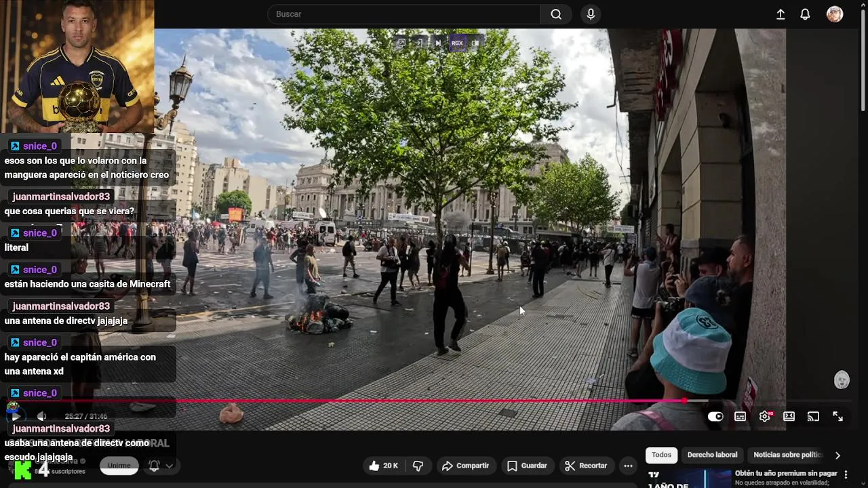The width and height of the screenshot is (868, 488).
Task: Cast video to a TV
Action: tap(813, 417)
